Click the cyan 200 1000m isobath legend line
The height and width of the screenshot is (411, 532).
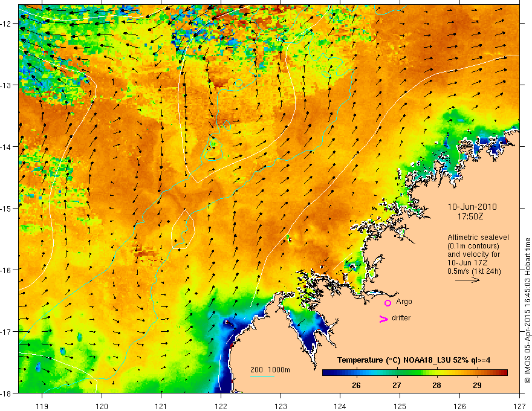tap(262, 376)
